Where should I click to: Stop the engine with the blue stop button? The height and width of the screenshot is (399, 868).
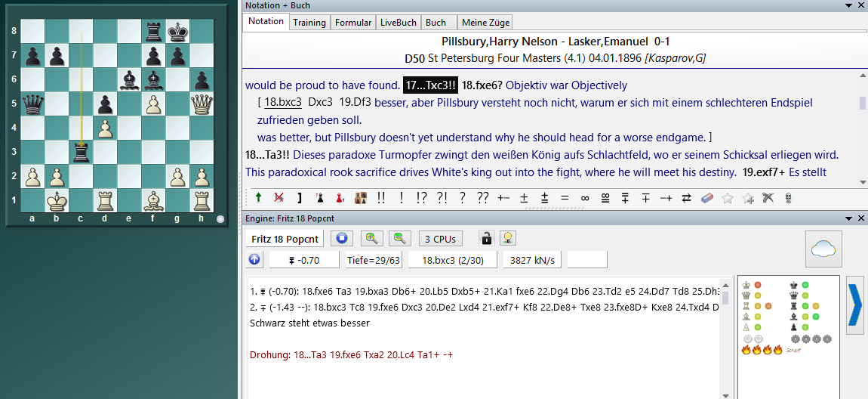click(x=343, y=239)
